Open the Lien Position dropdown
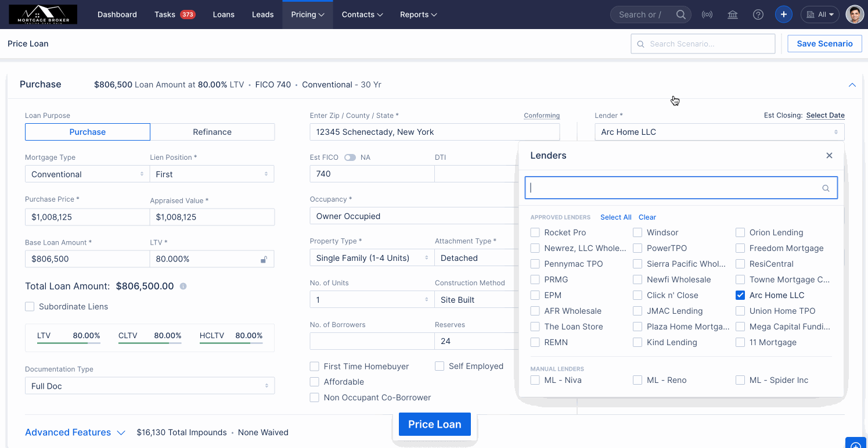 212,174
